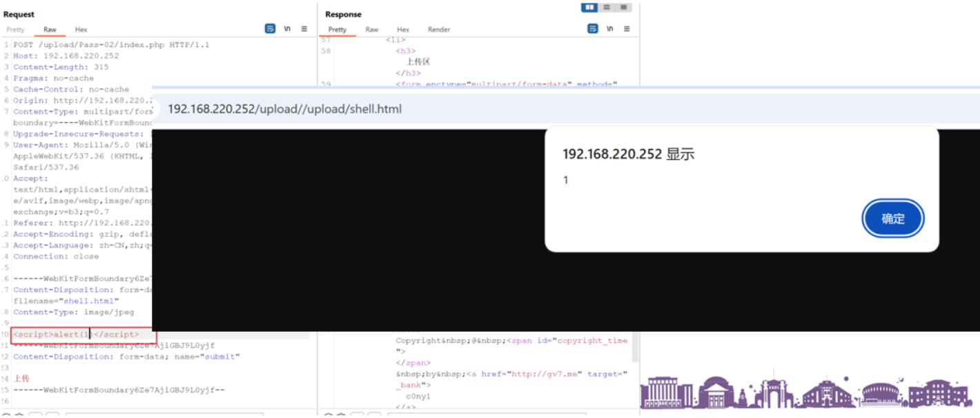980x418 pixels.
Task: Open the Response pane Render tab
Action: point(439,30)
